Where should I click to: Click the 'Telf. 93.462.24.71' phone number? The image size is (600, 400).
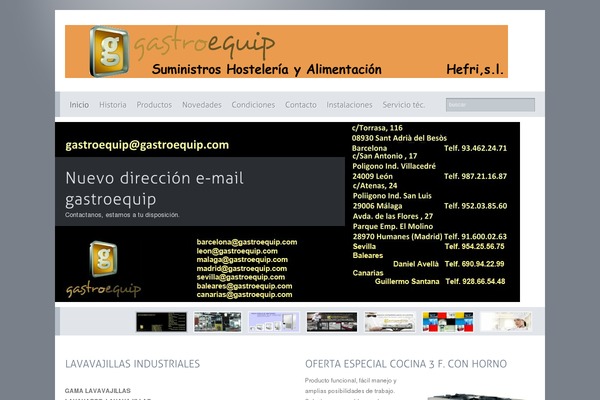point(475,148)
